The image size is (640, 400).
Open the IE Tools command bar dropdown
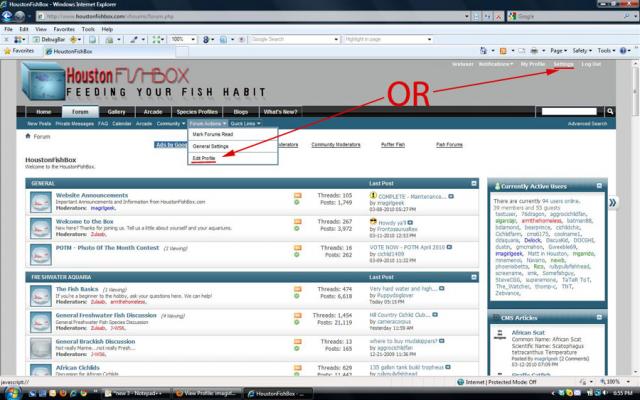(606, 51)
